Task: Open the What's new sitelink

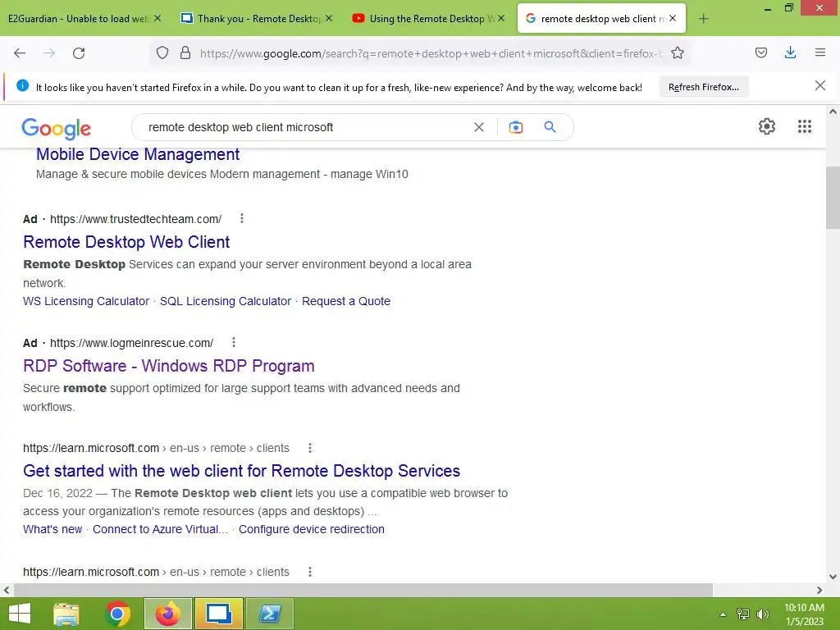Action: (x=52, y=529)
